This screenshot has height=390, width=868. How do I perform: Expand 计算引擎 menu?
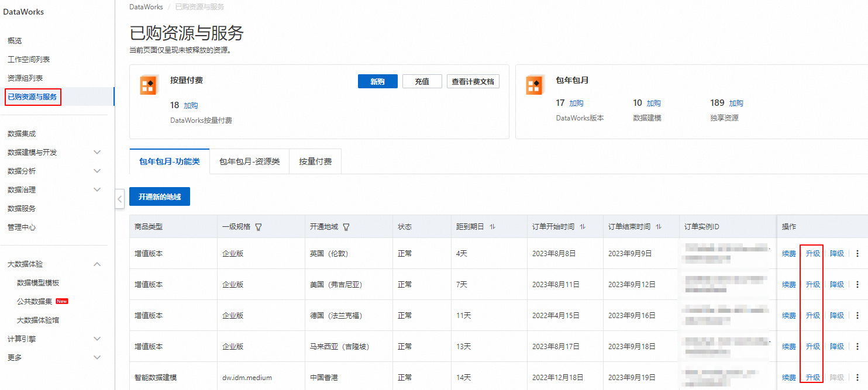tap(97, 339)
